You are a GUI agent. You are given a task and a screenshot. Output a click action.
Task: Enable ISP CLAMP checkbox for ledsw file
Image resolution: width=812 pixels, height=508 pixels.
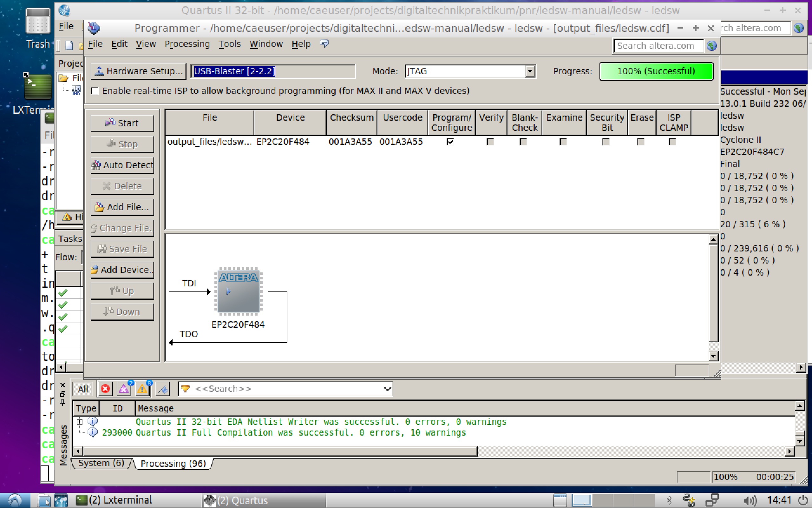pyautogui.click(x=672, y=142)
